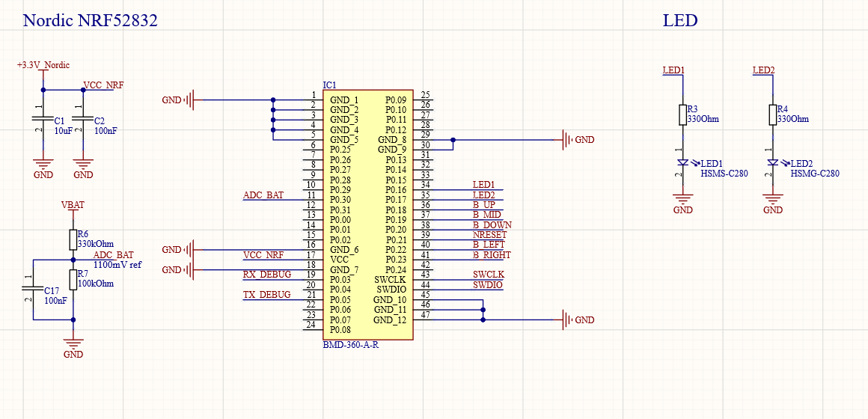This screenshot has width=868, height=419.
Task: Click the junction dot at GND_8/GND_9 wire
Action: pyautogui.click(x=453, y=139)
